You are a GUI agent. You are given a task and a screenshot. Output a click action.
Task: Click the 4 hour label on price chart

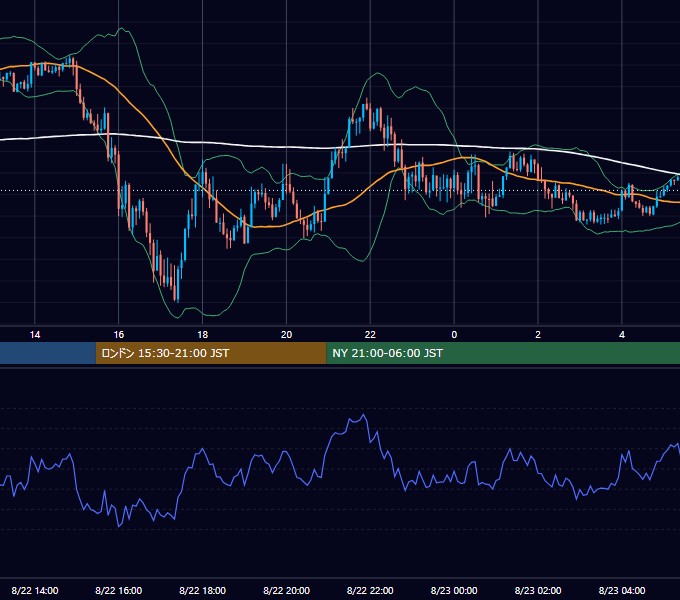[x=622, y=335]
